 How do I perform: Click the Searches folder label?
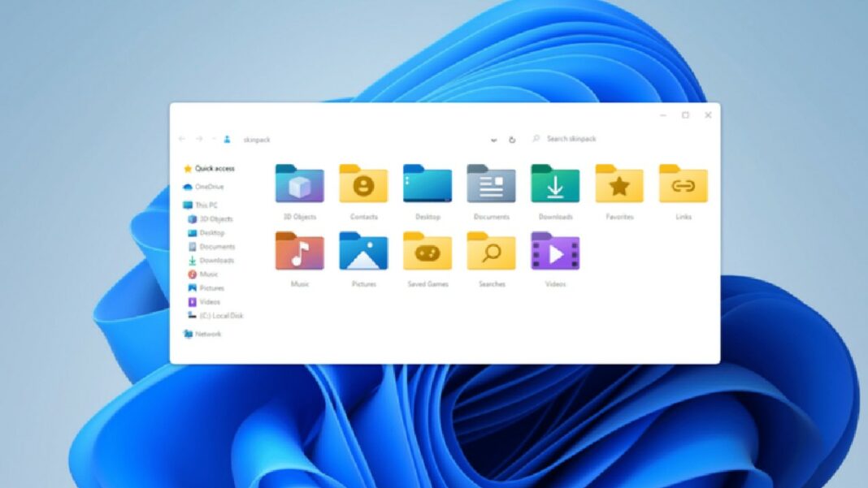pyautogui.click(x=492, y=284)
